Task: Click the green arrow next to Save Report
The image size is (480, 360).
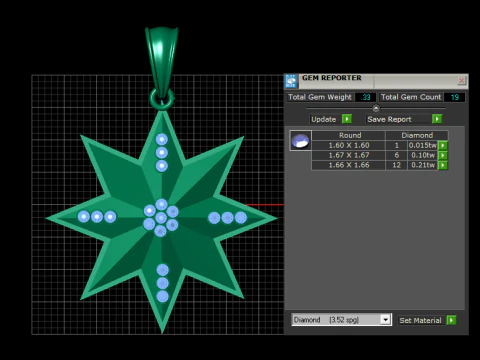Action: [437, 119]
